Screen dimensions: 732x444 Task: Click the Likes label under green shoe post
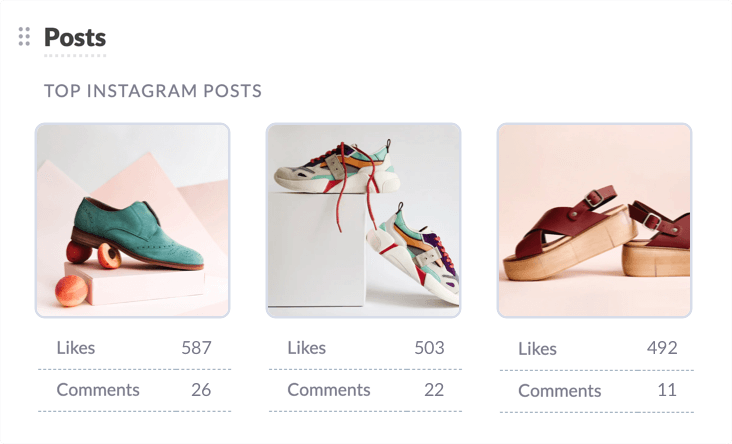(x=76, y=348)
